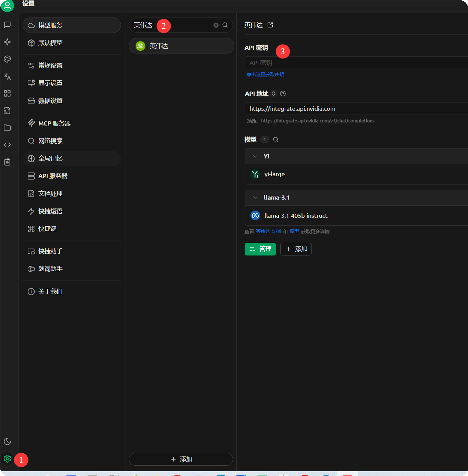Click the model search magnifier icon
This screenshot has height=476, width=468.
tap(276, 140)
